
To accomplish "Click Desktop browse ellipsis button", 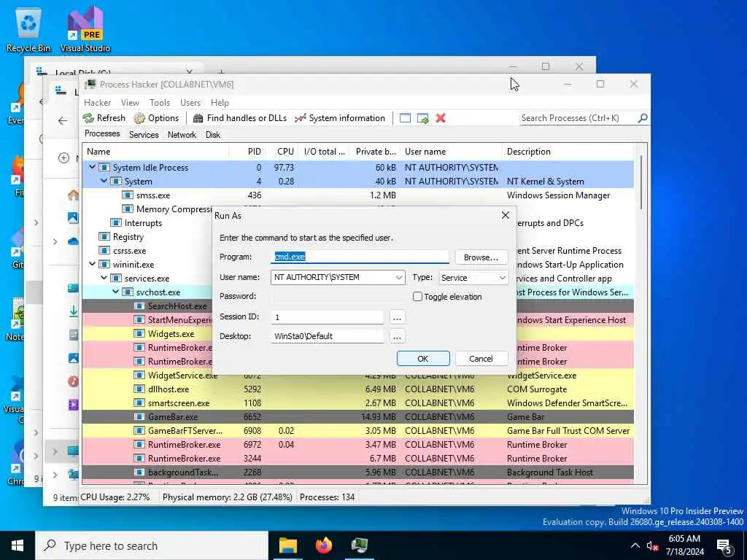I will coord(397,336).
